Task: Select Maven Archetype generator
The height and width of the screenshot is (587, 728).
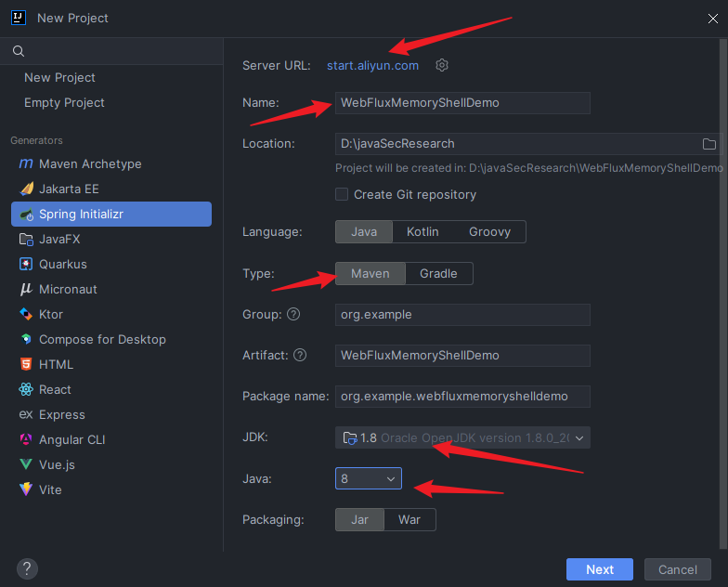Action: tap(111, 163)
